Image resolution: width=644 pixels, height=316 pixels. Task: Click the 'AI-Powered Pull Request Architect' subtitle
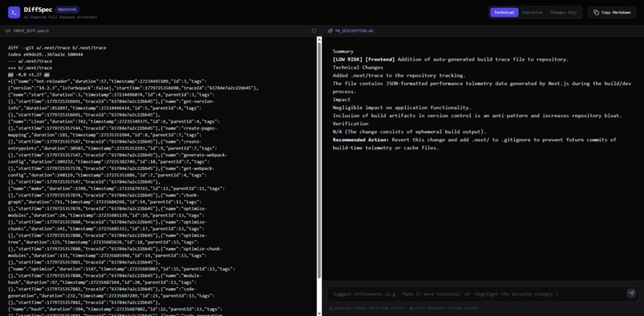[61, 18]
